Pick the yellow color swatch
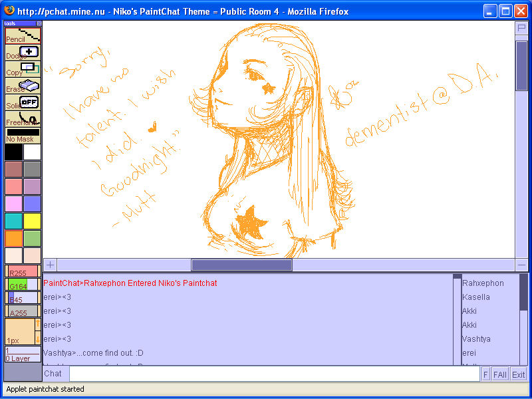Image resolution: width=532 pixels, height=399 pixels. pos(32,221)
